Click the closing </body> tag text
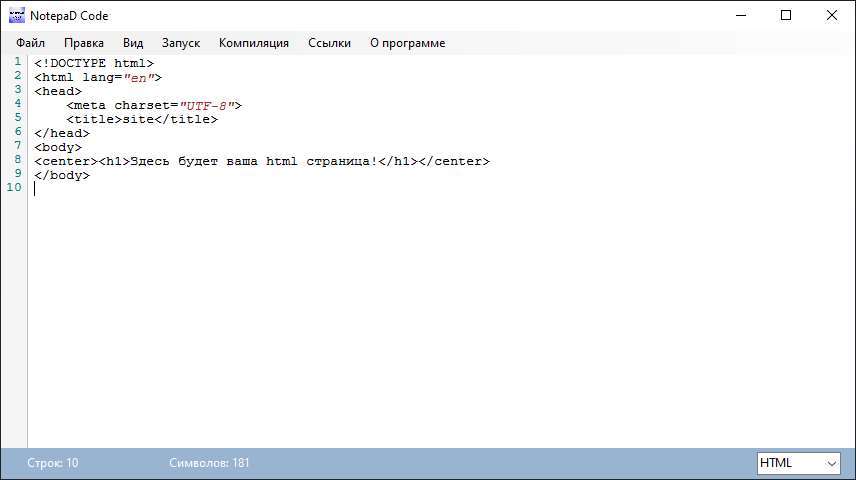856x480 pixels. 62,175
